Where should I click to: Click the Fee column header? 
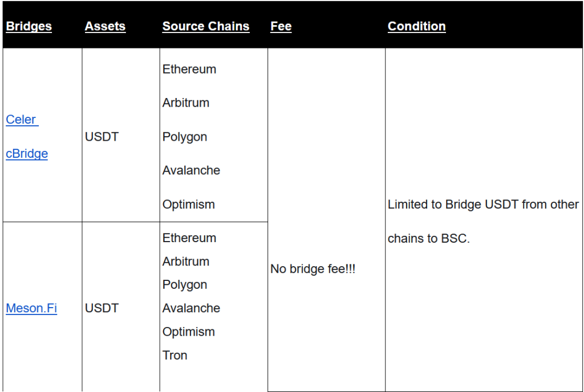[x=281, y=26]
